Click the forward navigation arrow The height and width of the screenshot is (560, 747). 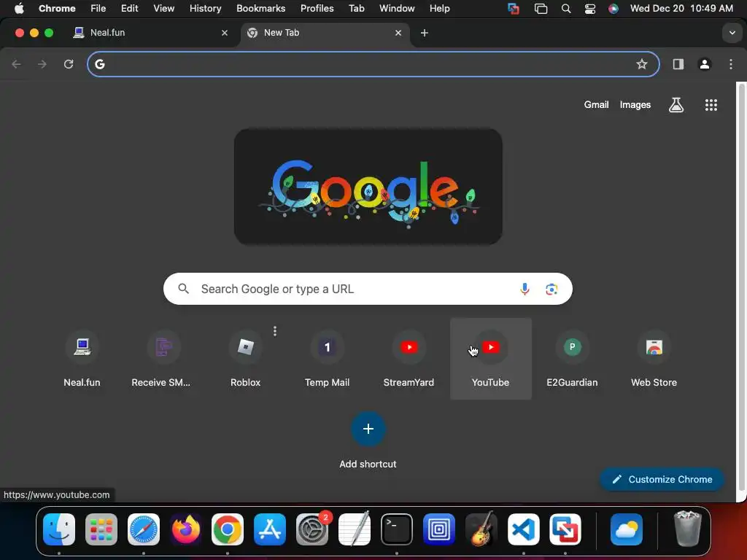coord(42,64)
